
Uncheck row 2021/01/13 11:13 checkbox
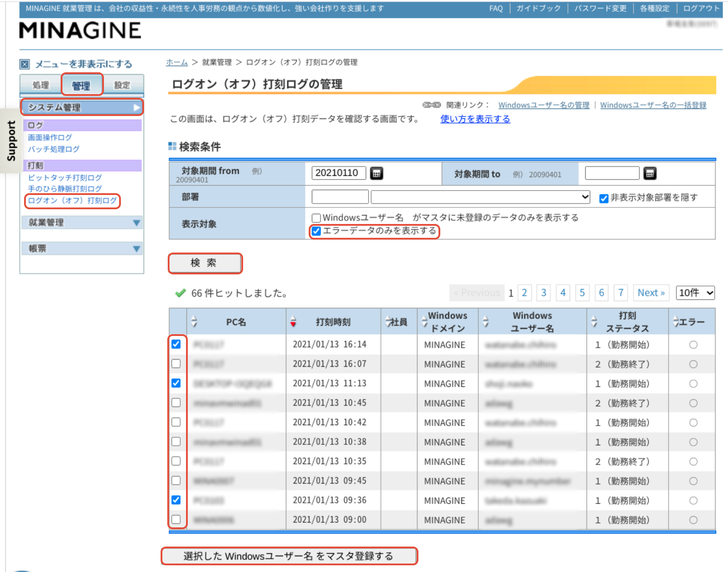pyautogui.click(x=176, y=383)
